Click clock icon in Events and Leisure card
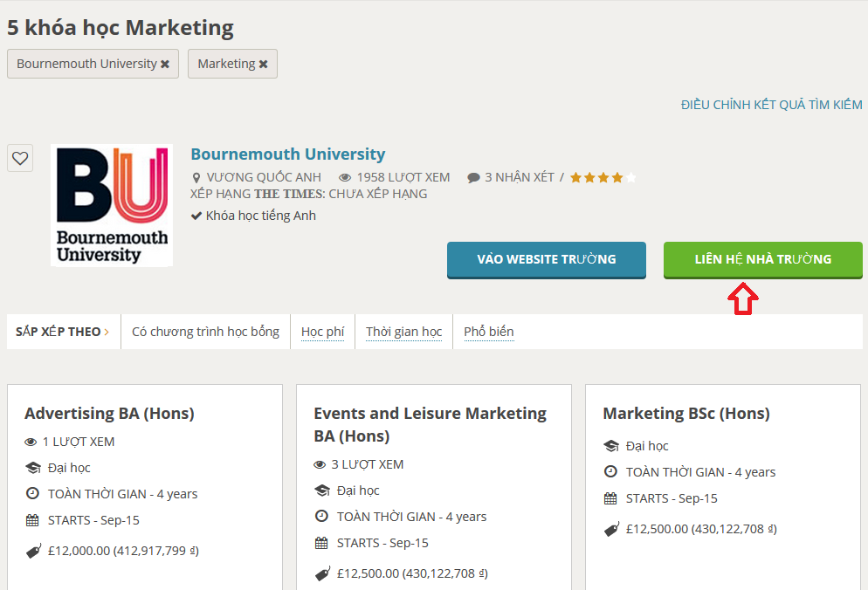Screen dimensions: 868x590 coord(321,516)
